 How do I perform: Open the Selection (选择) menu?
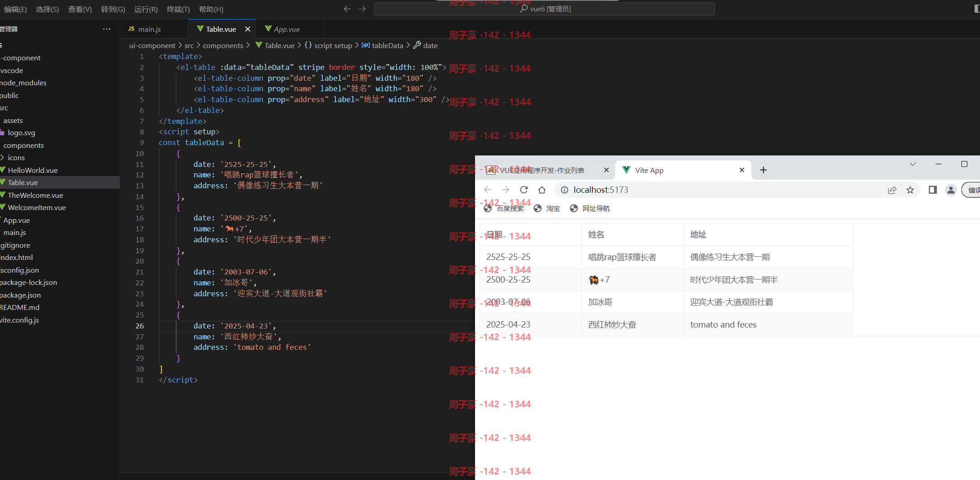47,9
